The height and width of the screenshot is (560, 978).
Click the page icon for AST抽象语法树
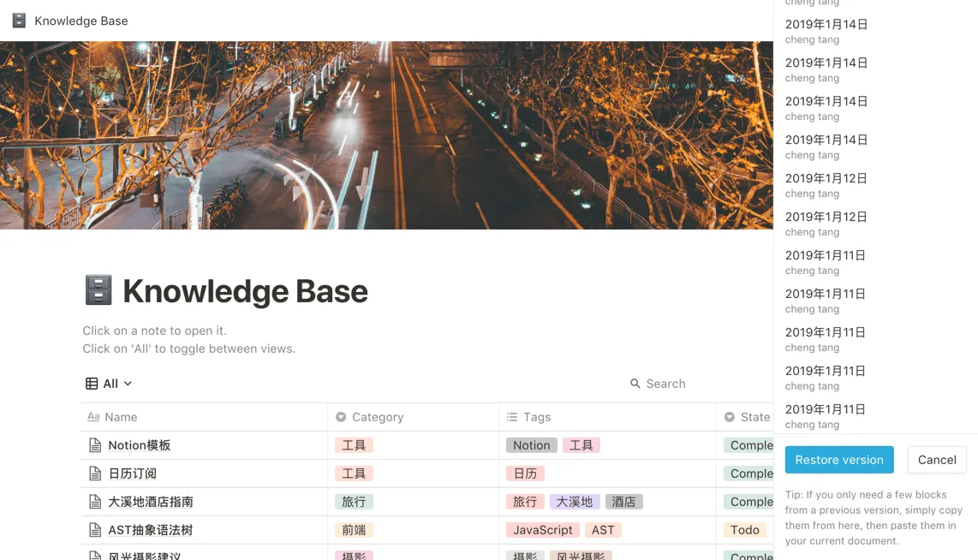coord(95,530)
